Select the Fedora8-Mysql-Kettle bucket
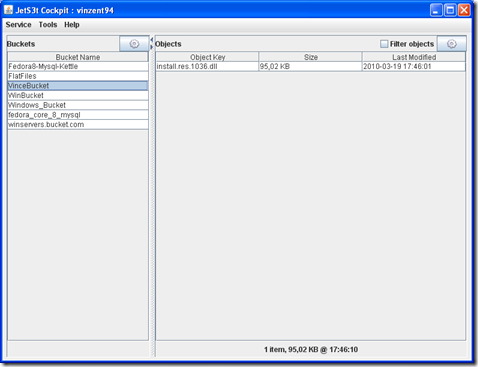 78,66
